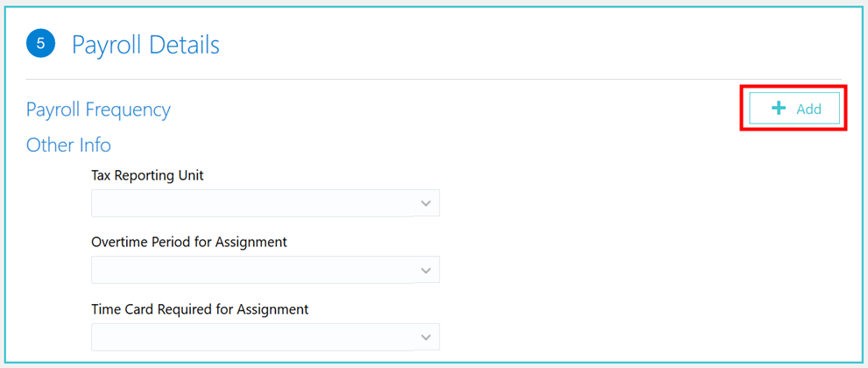Click the Payroll Frequency heading
Viewport: 868px width, 368px height.
click(x=98, y=110)
